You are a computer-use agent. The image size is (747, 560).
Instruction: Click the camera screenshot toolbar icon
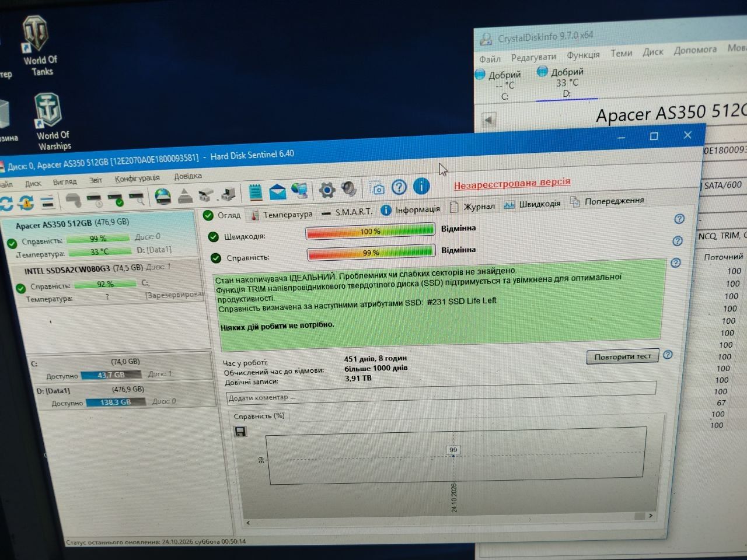coord(378,188)
